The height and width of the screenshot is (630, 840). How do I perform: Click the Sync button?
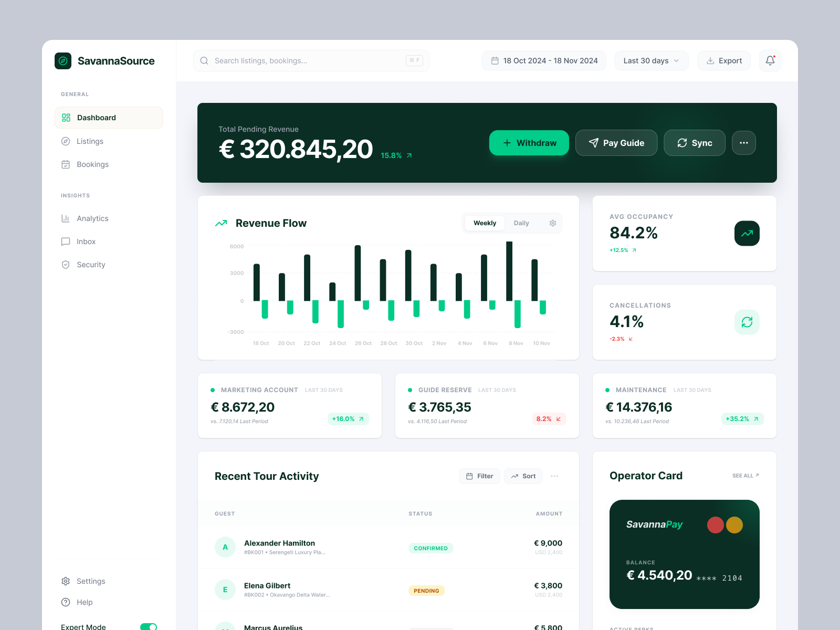pyautogui.click(x=695, y=143)
